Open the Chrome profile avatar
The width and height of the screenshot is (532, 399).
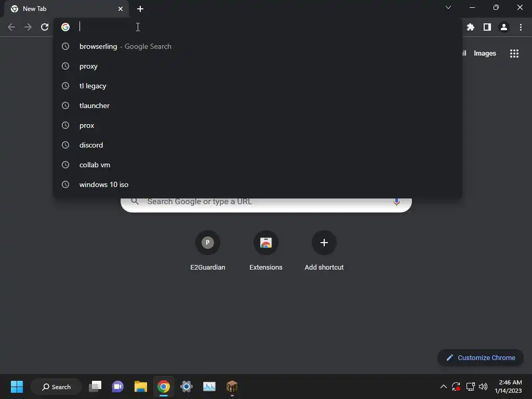[x=504, y=27]
